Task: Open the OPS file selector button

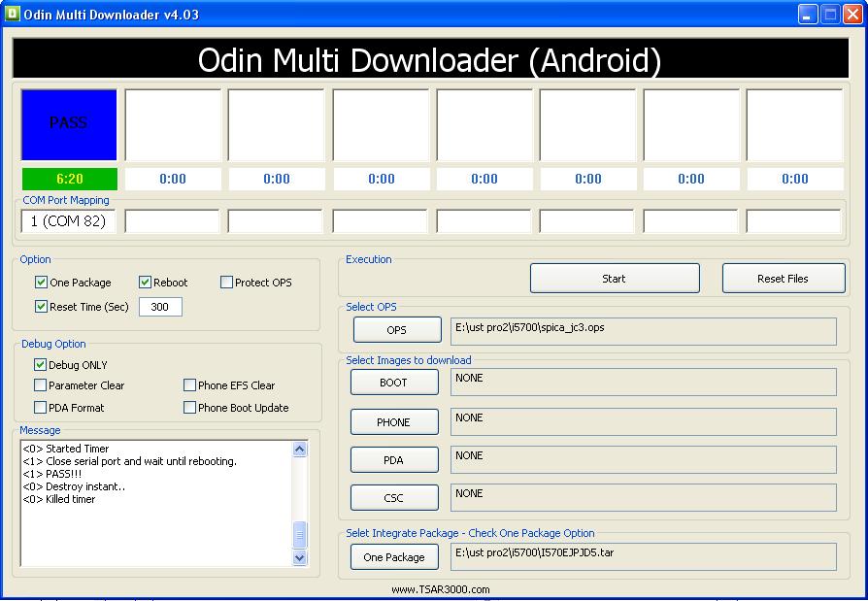Action: [x=397, y=330]
